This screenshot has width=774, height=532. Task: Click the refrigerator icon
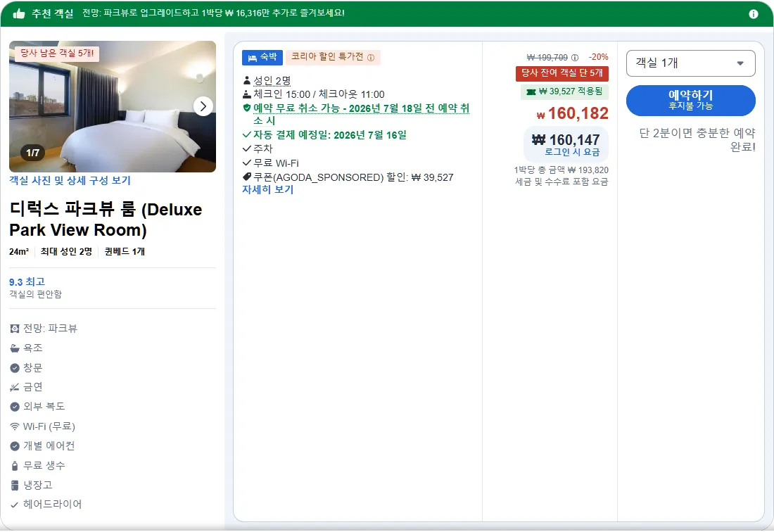pyautogui.click(x=15, y=485)
